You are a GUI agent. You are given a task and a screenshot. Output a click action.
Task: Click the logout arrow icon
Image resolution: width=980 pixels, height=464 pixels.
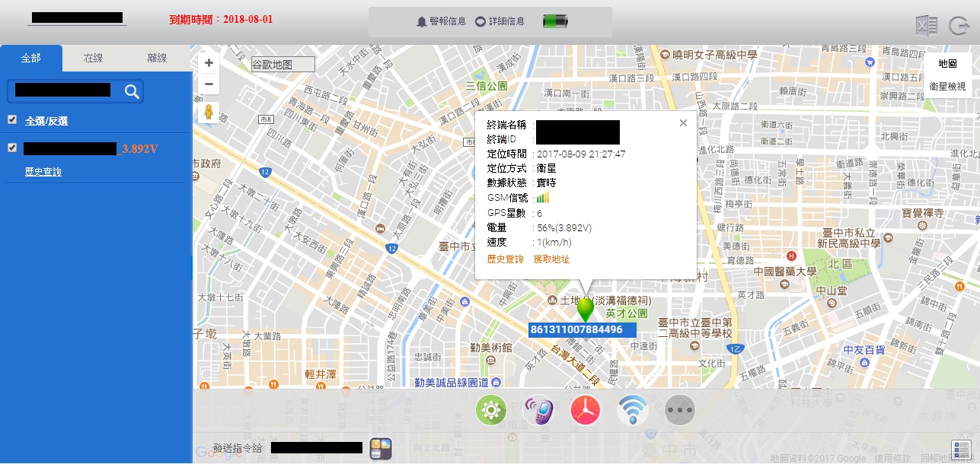coord(958,26)
